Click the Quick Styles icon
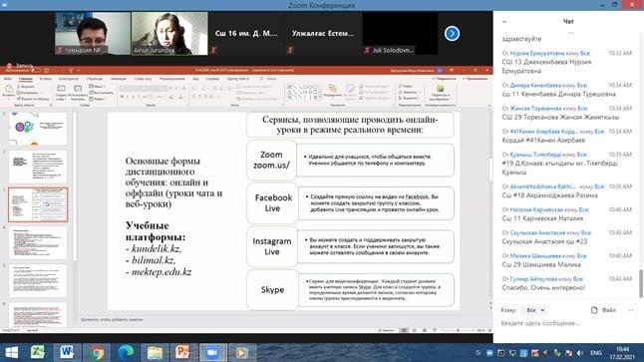644x362 pixels. click(350, 89)
